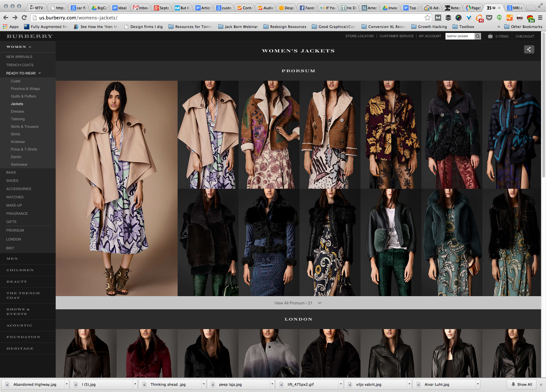Screen dimensions: 546x392
Task: Open the Other Bookmarks folder
Action: tap(523, 27)
